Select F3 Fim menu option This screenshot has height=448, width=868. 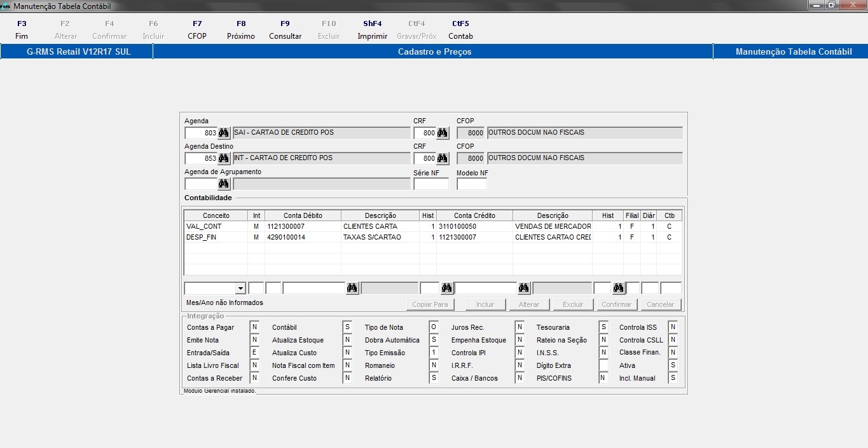[x=22, y=30]
